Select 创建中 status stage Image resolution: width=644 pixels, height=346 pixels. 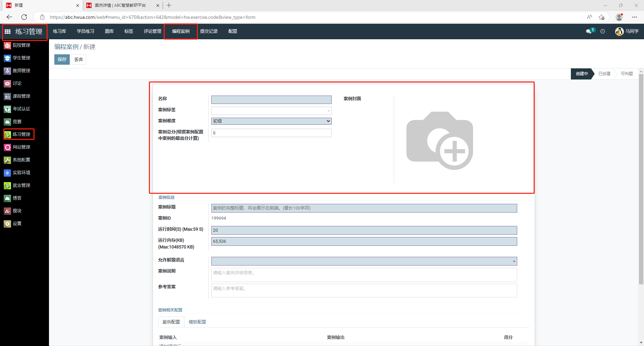[582, 74]
